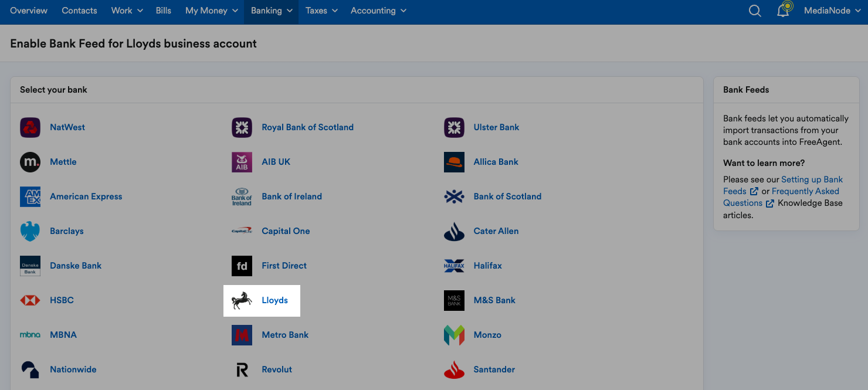The image size is (868, 390).
Task: Select the Revolut bank link
Action: click(277, 369)
